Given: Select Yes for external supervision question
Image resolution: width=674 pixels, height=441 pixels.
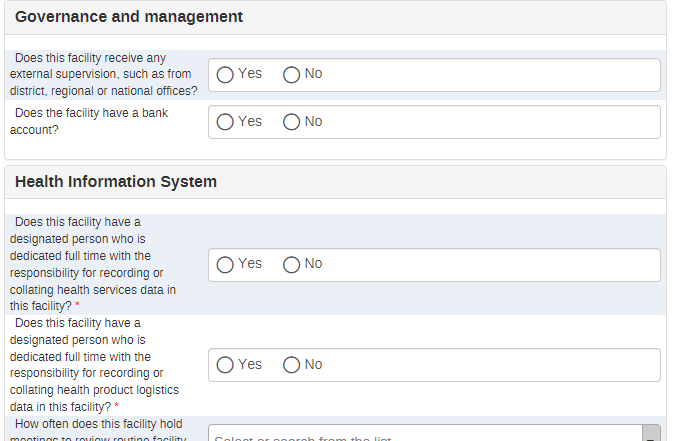Looking at the screenshot, I should (225, 75).
